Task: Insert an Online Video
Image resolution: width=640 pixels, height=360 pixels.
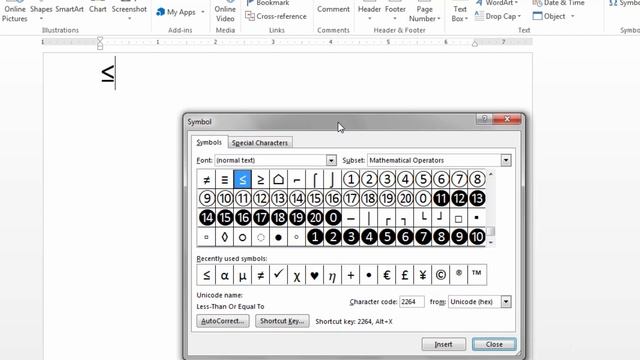Action: (225, 13)
